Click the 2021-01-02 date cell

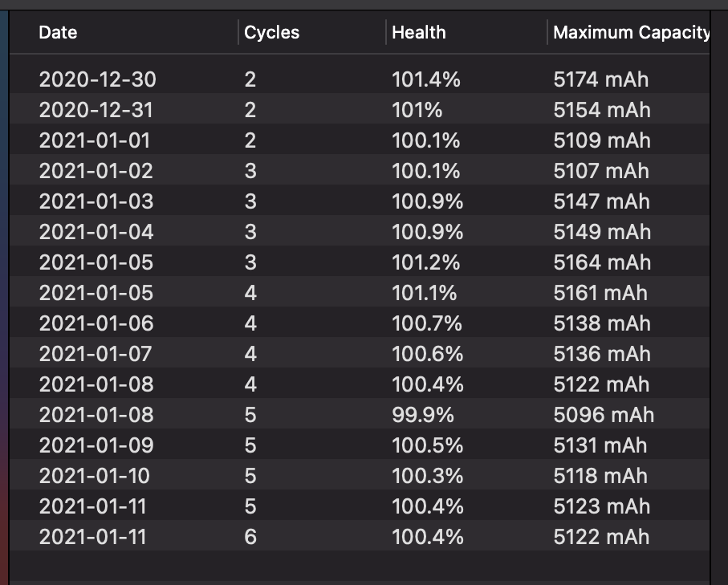point(96,171)
